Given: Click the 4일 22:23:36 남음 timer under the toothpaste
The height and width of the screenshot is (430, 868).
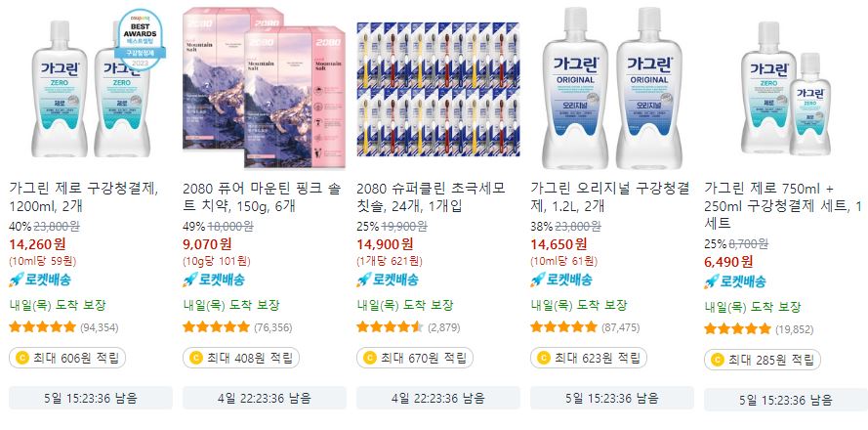Looking at the screenshot, I should 265,398.
